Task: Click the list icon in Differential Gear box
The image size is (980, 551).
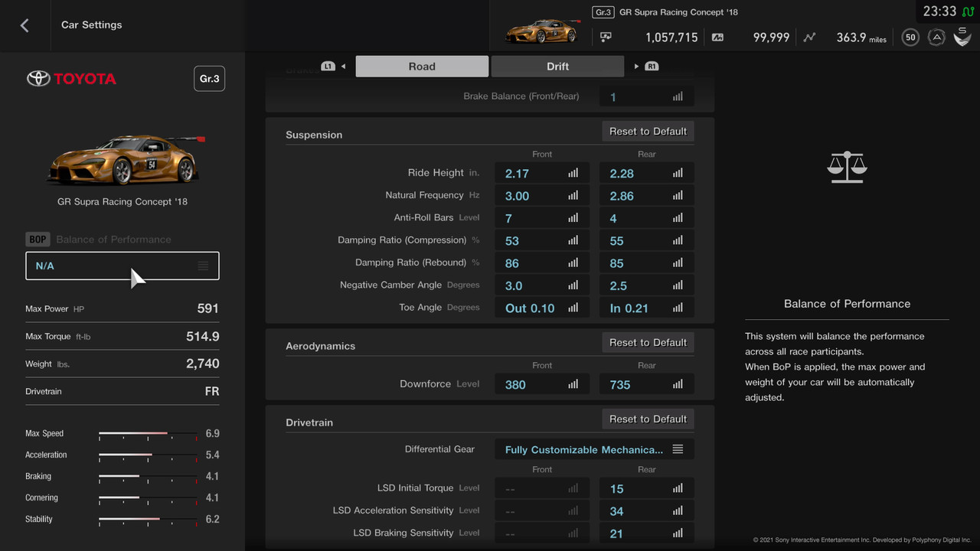Action: tap(678, 449)
